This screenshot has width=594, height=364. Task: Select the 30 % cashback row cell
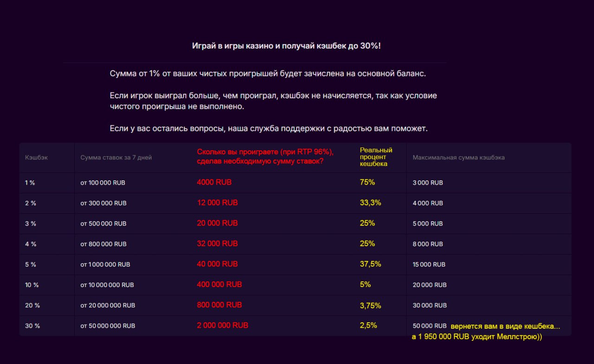[x=32, y=326]
